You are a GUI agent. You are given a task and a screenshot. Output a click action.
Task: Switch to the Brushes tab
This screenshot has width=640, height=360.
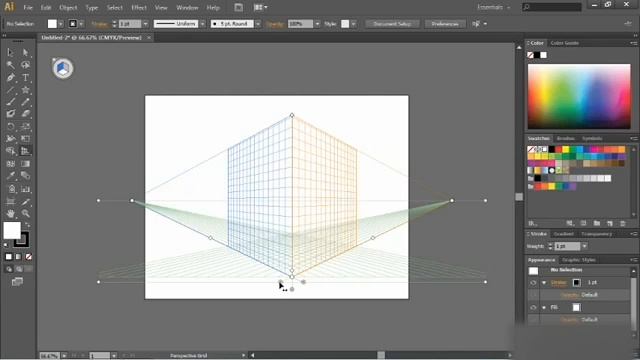click(565, 138)
